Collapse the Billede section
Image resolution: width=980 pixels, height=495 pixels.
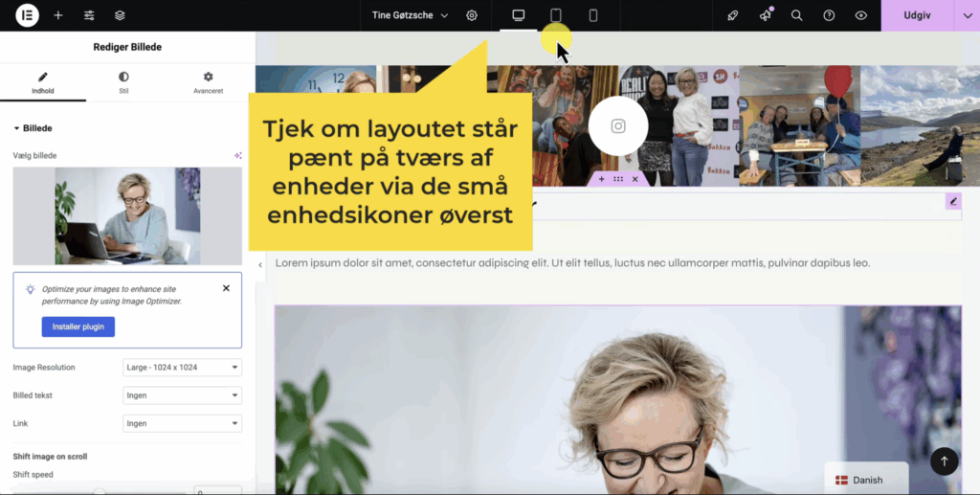click(x=33, y=128)
